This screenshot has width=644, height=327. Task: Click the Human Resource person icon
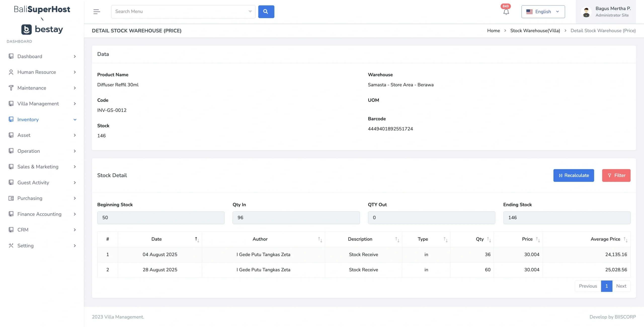(x=11, y=72)
